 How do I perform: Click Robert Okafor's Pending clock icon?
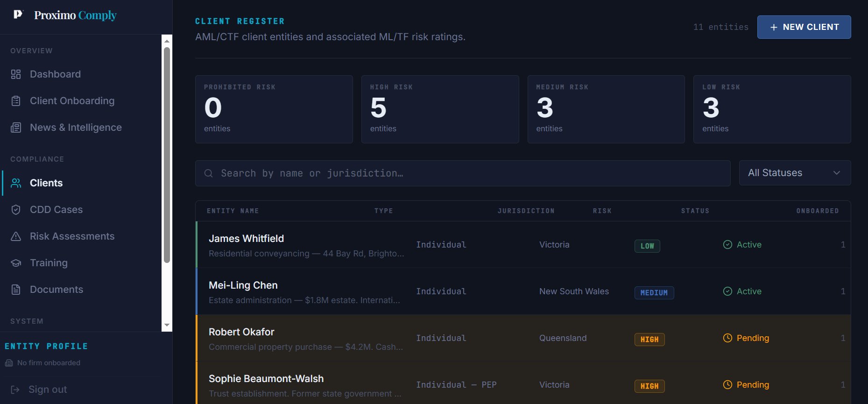click(727, 338)
